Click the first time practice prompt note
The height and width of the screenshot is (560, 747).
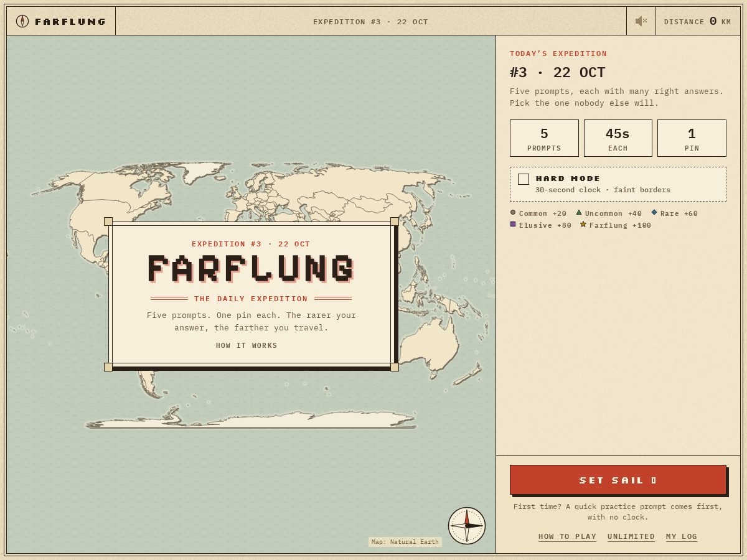tap(618, 512)
